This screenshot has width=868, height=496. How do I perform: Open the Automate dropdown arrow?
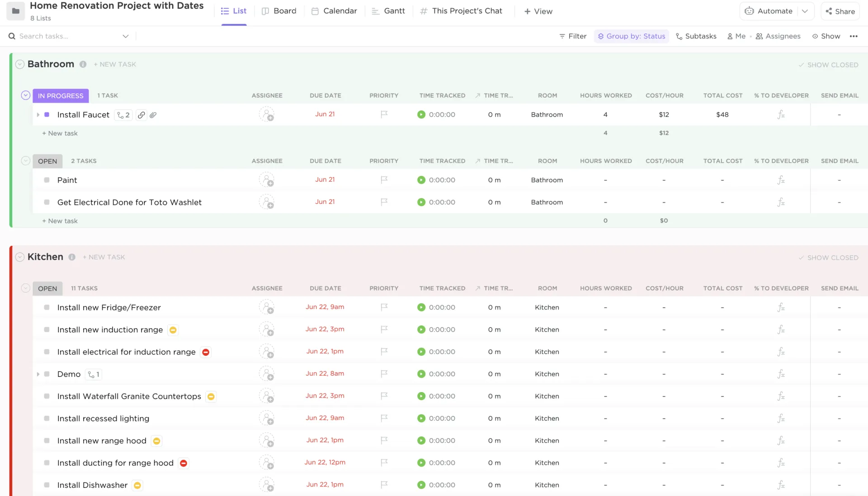(805, 11)
